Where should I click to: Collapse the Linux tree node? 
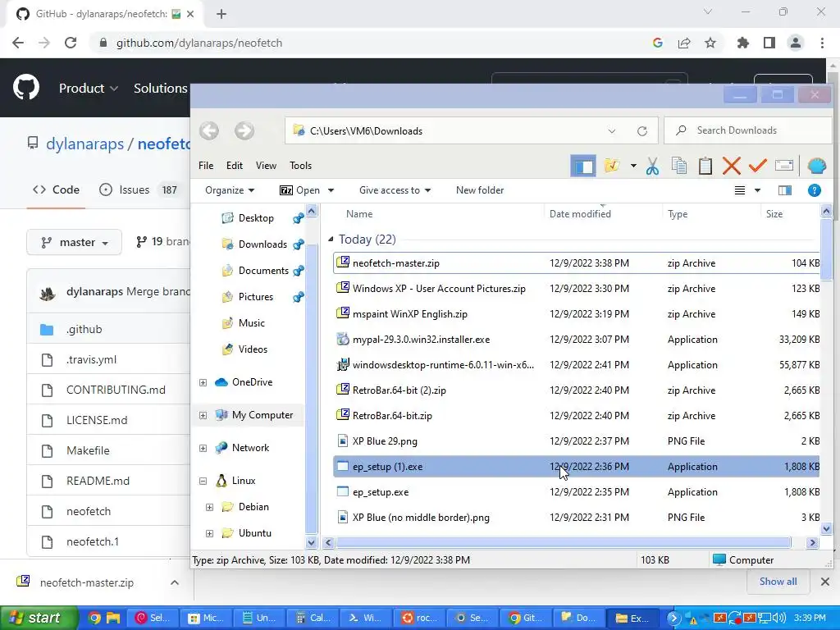tap(203, 481)
